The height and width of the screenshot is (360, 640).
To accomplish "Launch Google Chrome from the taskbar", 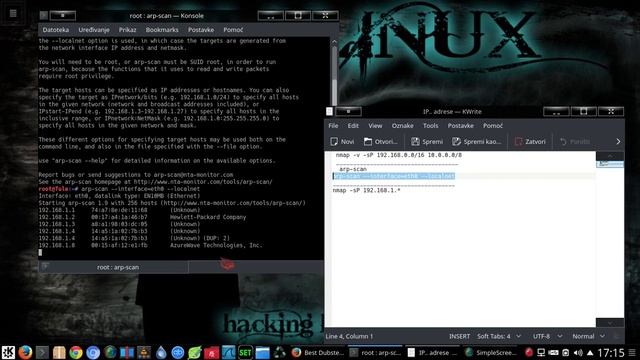I will pyautogui.click(x=76, y=352).
